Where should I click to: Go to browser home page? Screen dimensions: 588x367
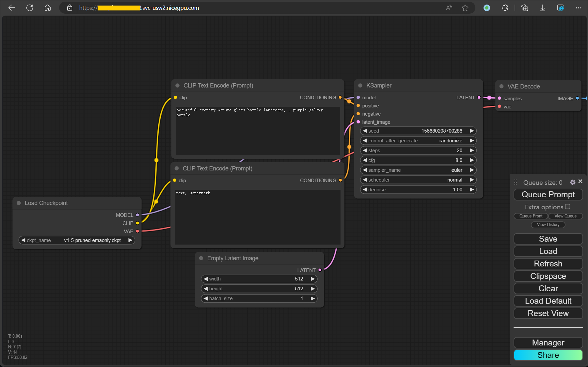48,8
